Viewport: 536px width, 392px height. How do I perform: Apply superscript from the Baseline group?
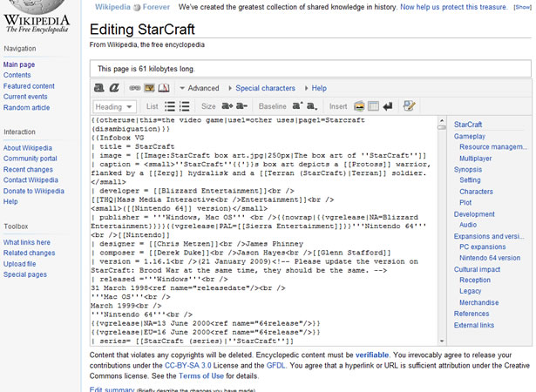[x=297, y=106]
